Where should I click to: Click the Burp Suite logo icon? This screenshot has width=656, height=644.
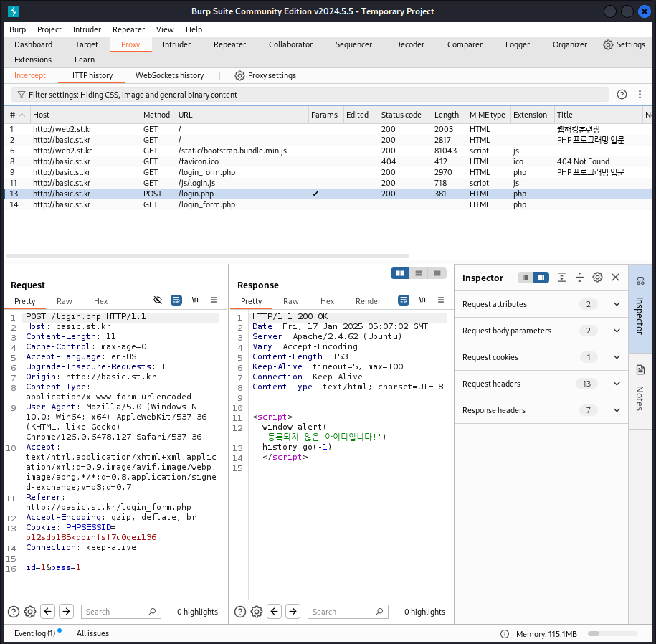pos(14,11)
